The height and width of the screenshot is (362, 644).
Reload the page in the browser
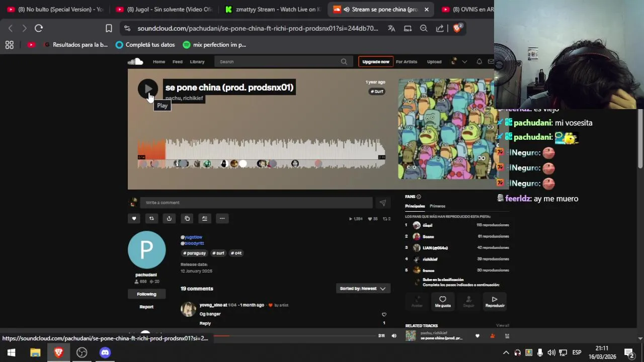39,28
